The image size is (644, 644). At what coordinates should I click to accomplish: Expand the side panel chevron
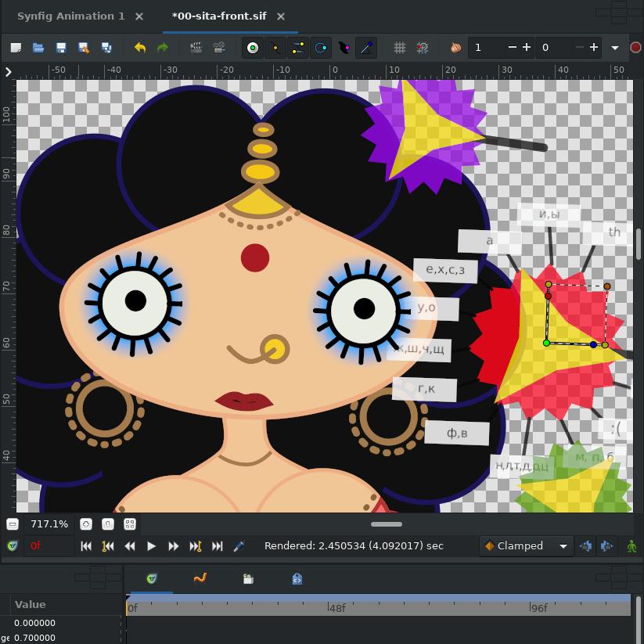[x=8, y=72]
